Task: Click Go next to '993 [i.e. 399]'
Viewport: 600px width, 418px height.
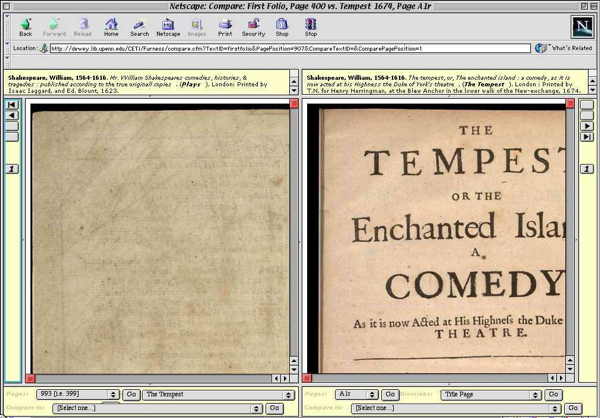Action: 131,394
